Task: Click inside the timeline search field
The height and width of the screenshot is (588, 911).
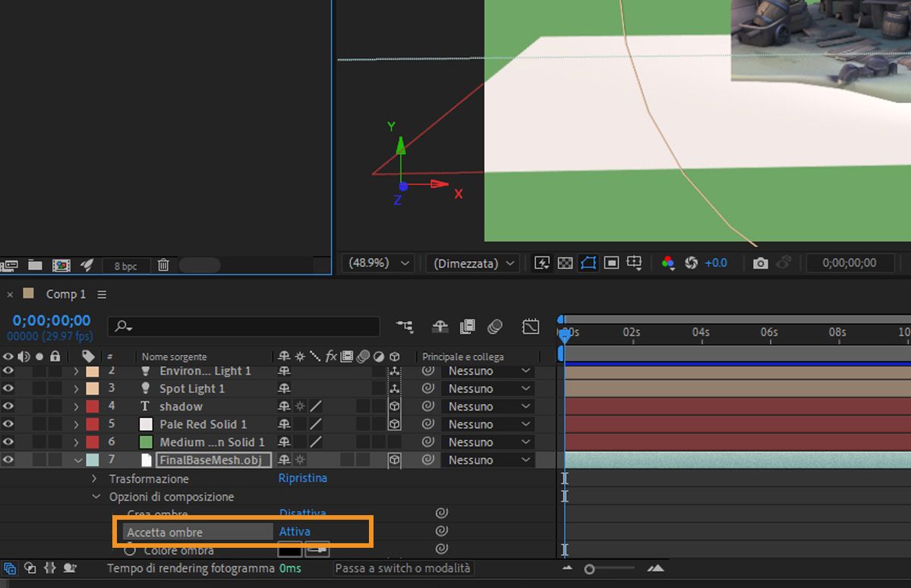Action: pos(243,326)
